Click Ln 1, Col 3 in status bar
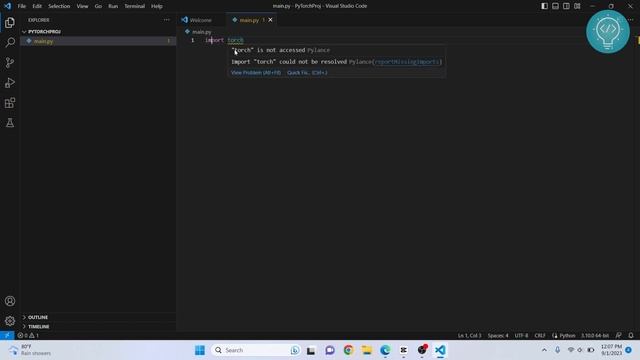640x360 pixels. tap(469, 336)
